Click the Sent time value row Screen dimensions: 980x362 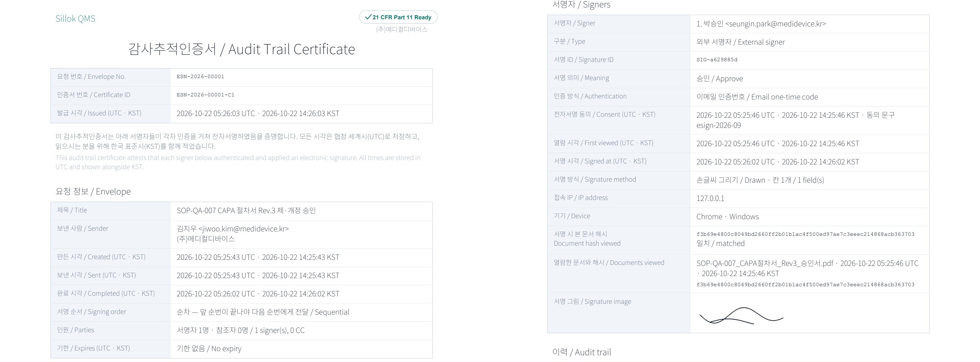[258, 276]
